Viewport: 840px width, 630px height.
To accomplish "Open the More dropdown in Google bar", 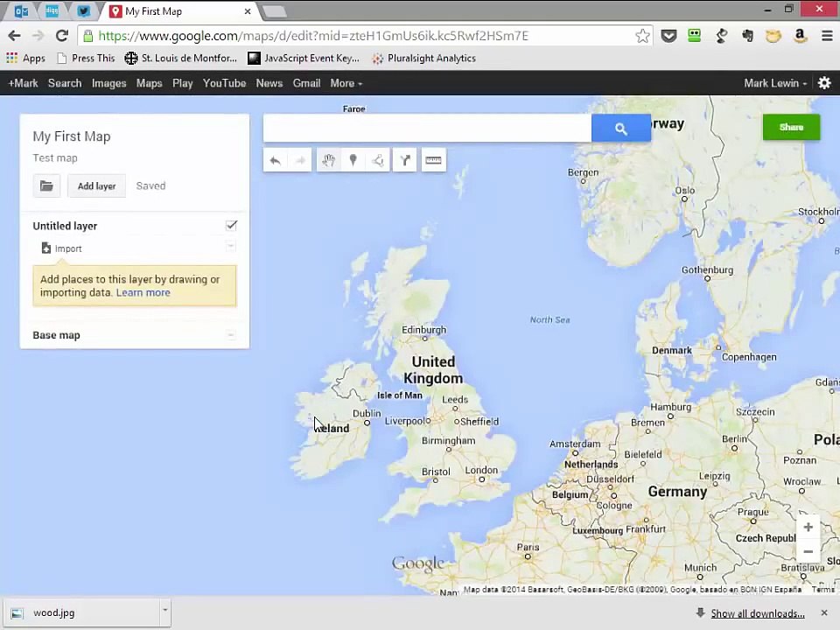I will click(346, 83).
